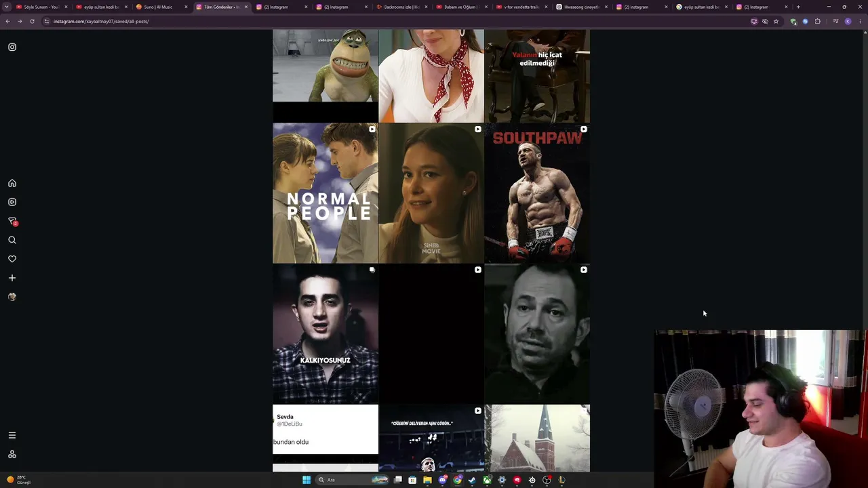Open the green cartoon monster post
Image resolution: width=868 pixels, height=488 pixels.
[x=325, y=75]
